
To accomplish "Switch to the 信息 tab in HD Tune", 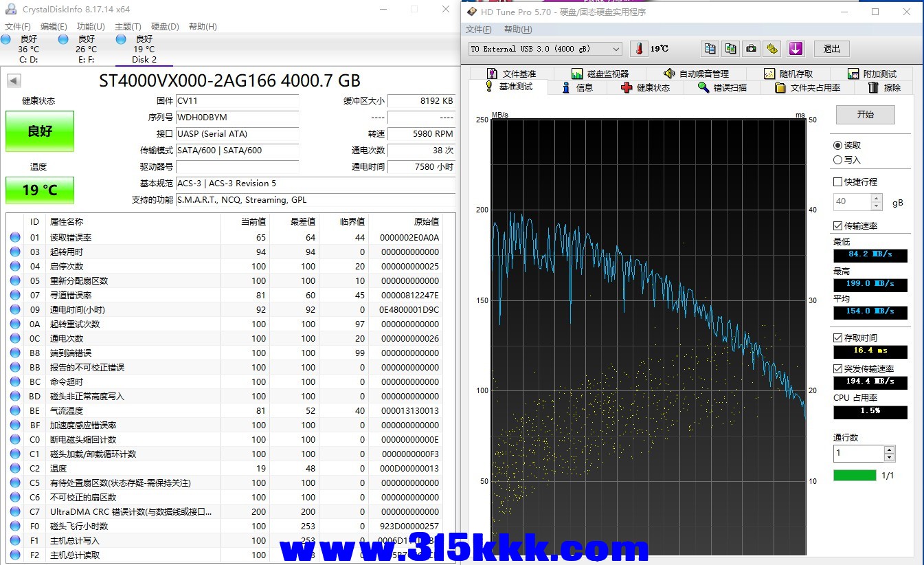I will [577, 88].
